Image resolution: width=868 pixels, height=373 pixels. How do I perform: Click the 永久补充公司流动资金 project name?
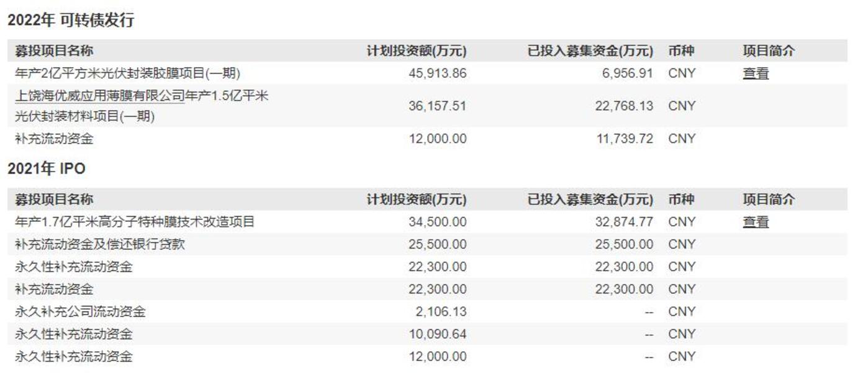pos(80,311)
